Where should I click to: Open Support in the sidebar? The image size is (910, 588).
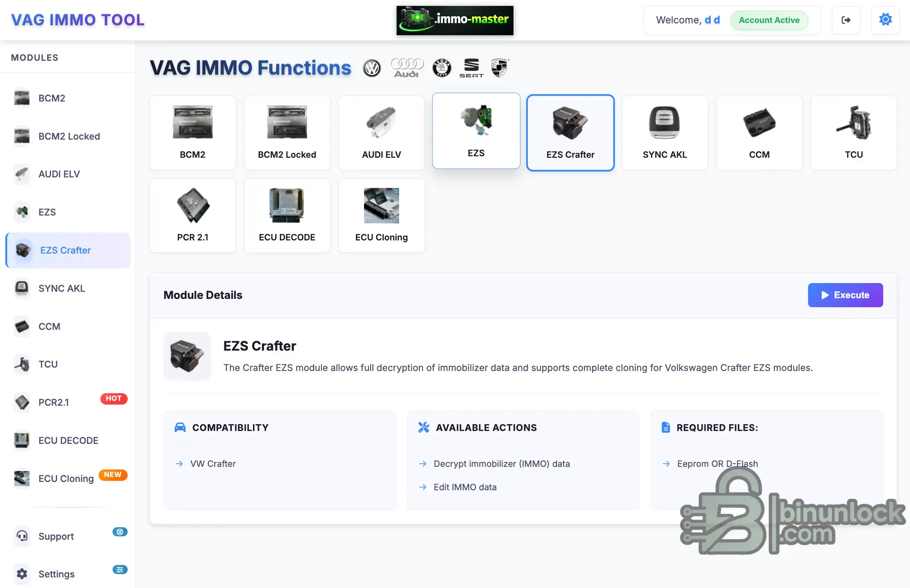point(56,536)
